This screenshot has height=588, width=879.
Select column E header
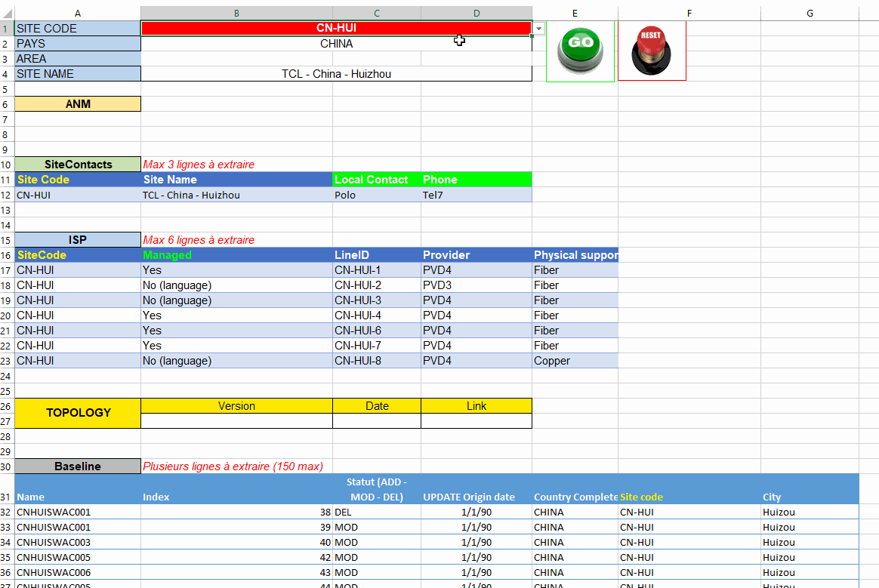click(575, 13)
